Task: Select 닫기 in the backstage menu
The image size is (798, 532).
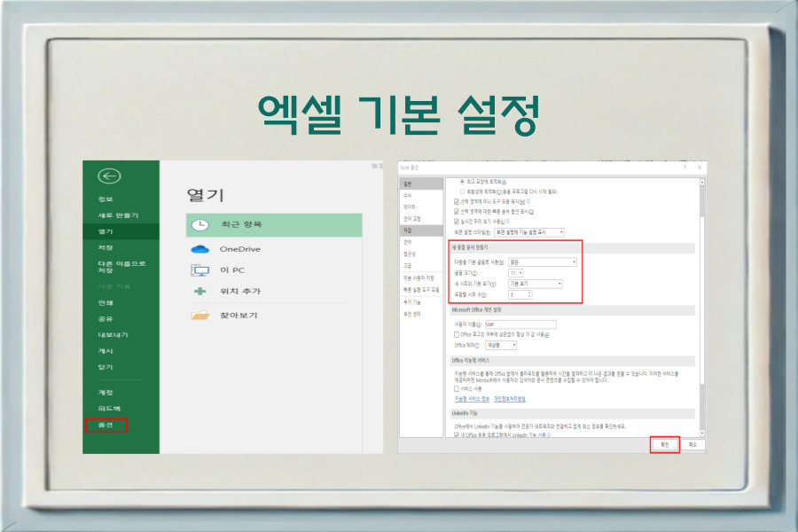Action: (106, 367)
